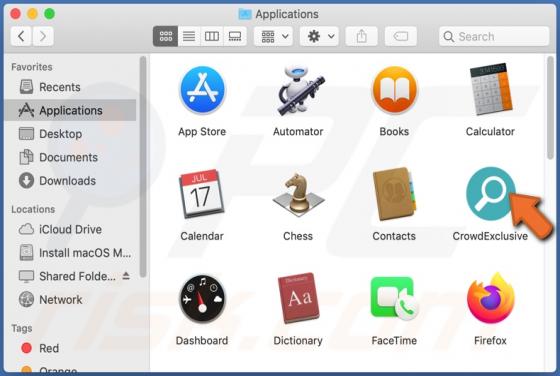Click the Locations section header

pos(33,209)
